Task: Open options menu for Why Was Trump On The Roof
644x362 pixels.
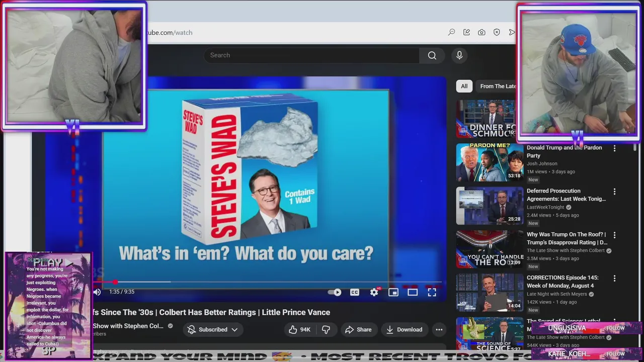Action: pyautogui.click(x=614, y=235)
